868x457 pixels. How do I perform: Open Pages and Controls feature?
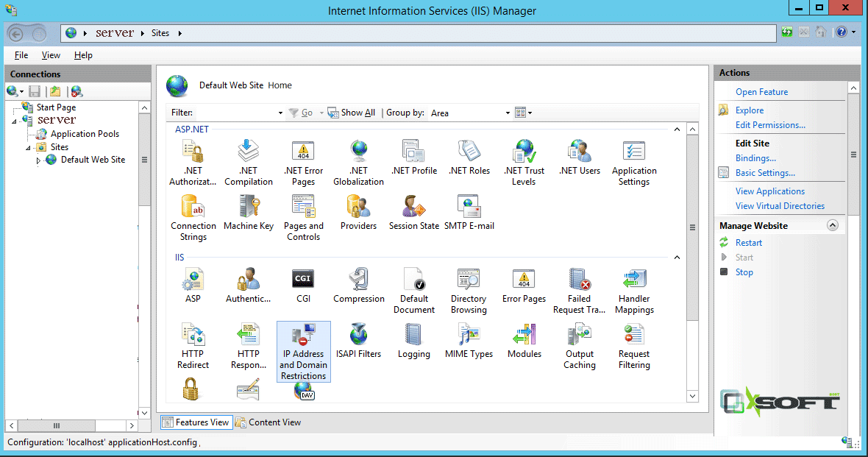pos(303,219)
